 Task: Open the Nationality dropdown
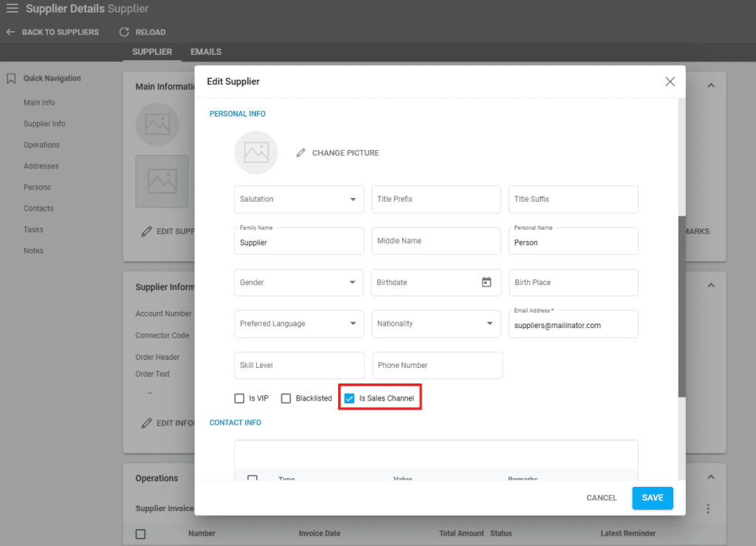pos(436,324)
